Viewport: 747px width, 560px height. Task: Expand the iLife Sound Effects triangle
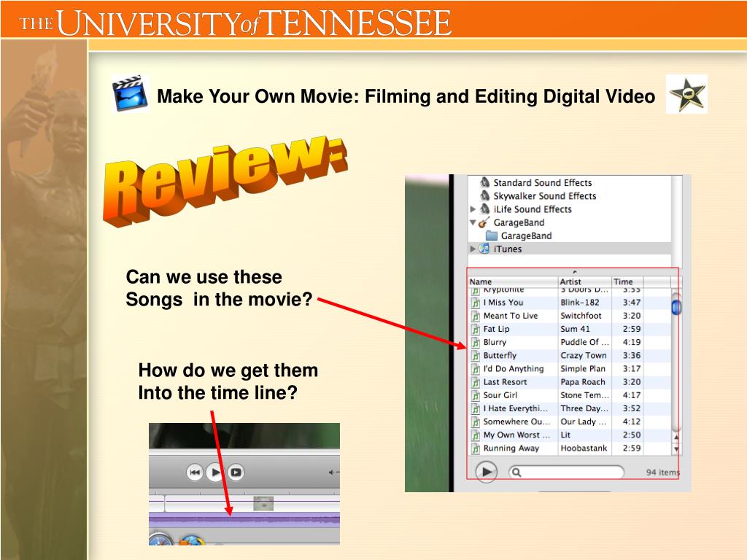(473, 209)
